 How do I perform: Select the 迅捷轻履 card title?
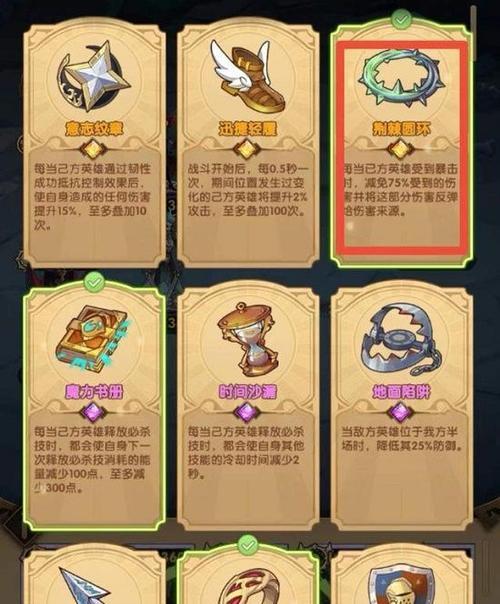[x=248, y=129]
